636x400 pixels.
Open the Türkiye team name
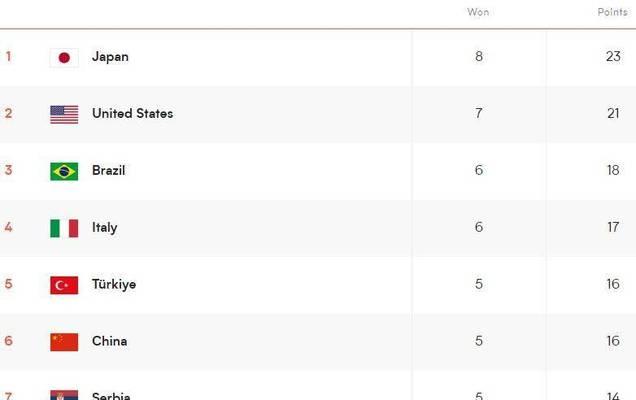tap(114, 284)
